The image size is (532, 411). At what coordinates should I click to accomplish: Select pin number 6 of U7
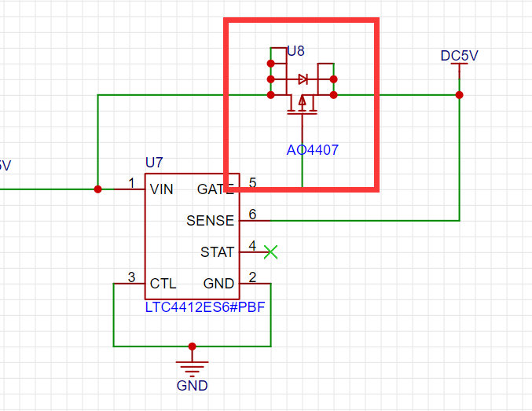(x=252, y=215)
